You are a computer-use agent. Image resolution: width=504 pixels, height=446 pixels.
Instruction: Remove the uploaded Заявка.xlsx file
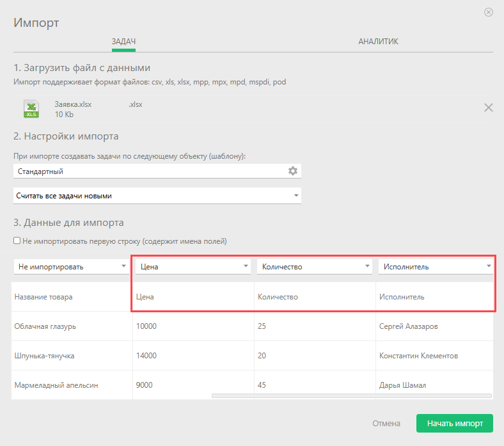click(x=488, y=108)
